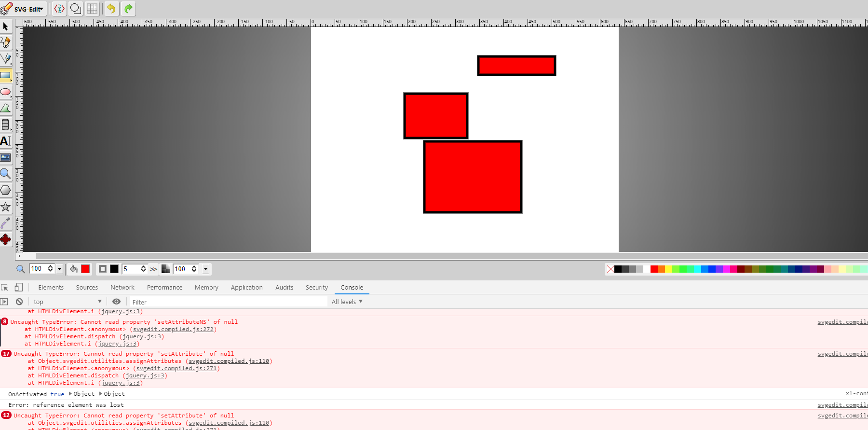Clear the console messages
This screenshot has height=430, width=868.
click(x=19, y=302)
